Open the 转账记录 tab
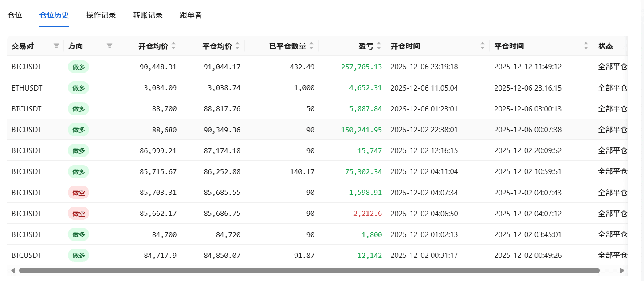The height and width of the screenshot is (281, 644). (148, 15)
